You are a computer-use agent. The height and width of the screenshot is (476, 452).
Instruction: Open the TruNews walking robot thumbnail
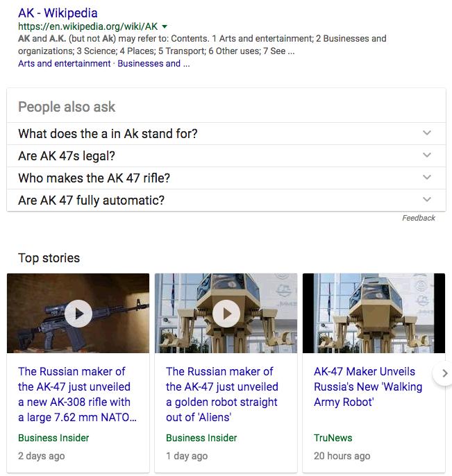[374, 313]
